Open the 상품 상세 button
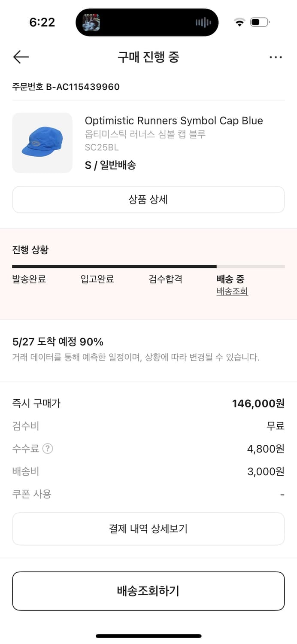Screen dimensions: 297x644 [148, 200]
